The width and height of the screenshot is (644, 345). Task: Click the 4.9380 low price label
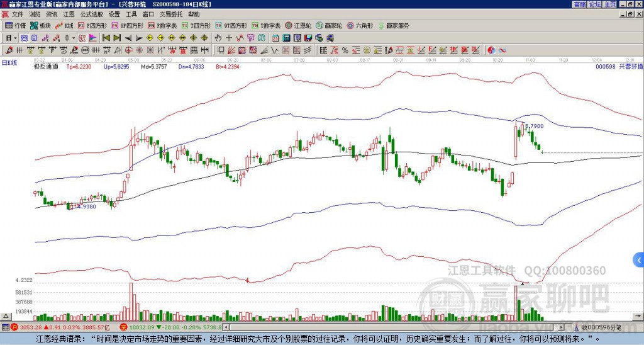click(87, 206)
